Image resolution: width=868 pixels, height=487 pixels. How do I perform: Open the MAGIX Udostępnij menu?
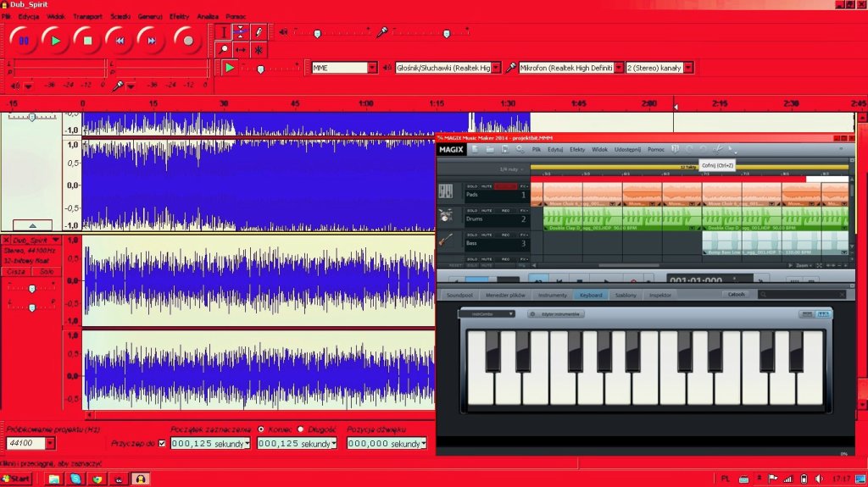(628, 149)
